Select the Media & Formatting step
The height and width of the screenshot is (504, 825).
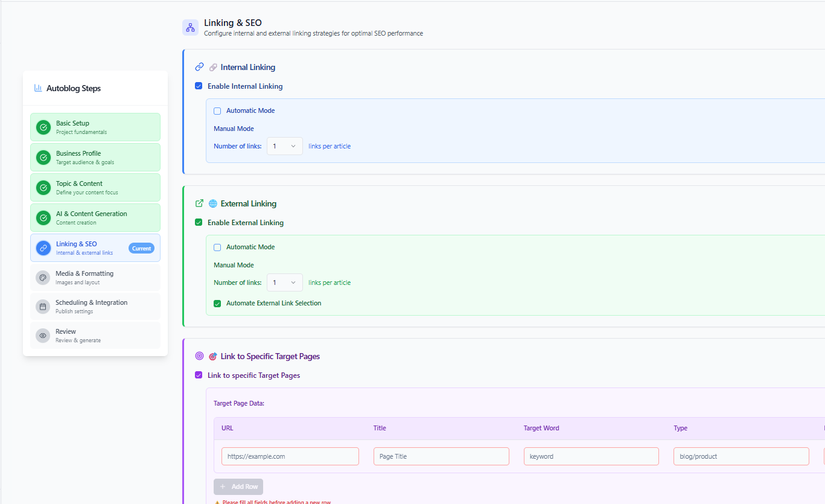point(95,278)
